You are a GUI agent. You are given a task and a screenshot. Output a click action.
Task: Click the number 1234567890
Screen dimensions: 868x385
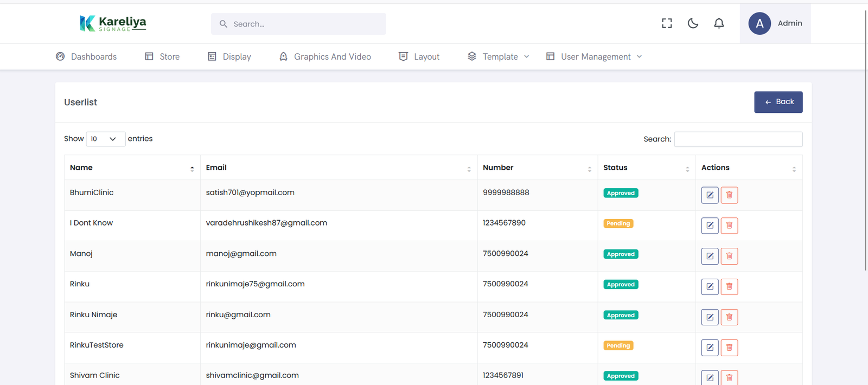click(x=504, y=223)
